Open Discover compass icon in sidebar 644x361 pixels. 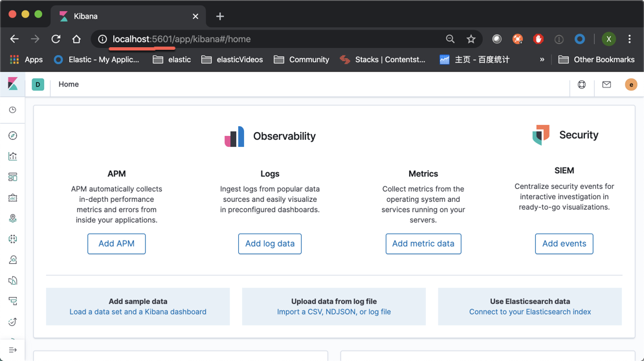(13, 135)
